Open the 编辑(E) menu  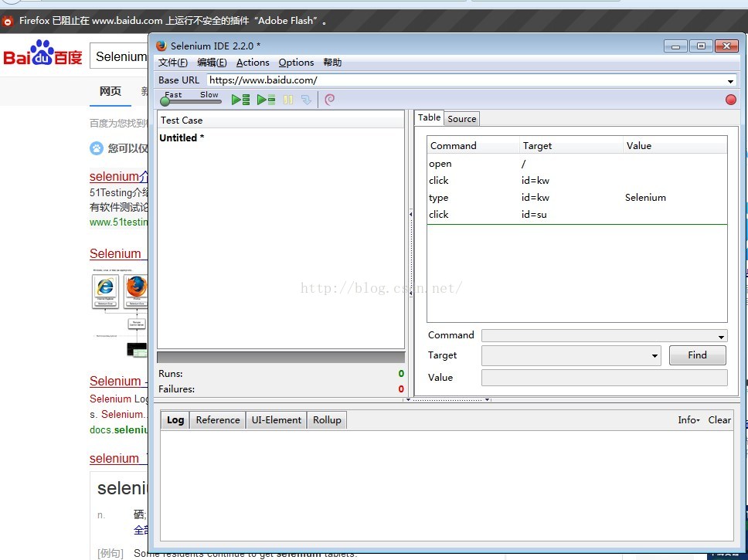click(212, 63)
